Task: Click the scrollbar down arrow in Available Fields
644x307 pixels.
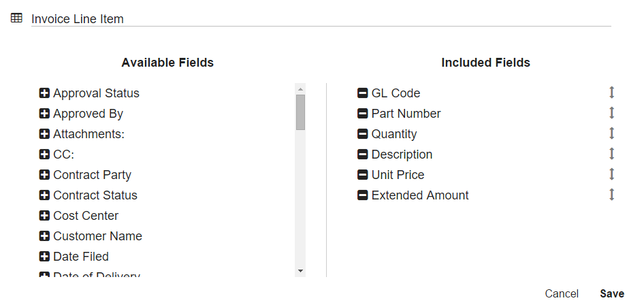Action: pos(300,271)
